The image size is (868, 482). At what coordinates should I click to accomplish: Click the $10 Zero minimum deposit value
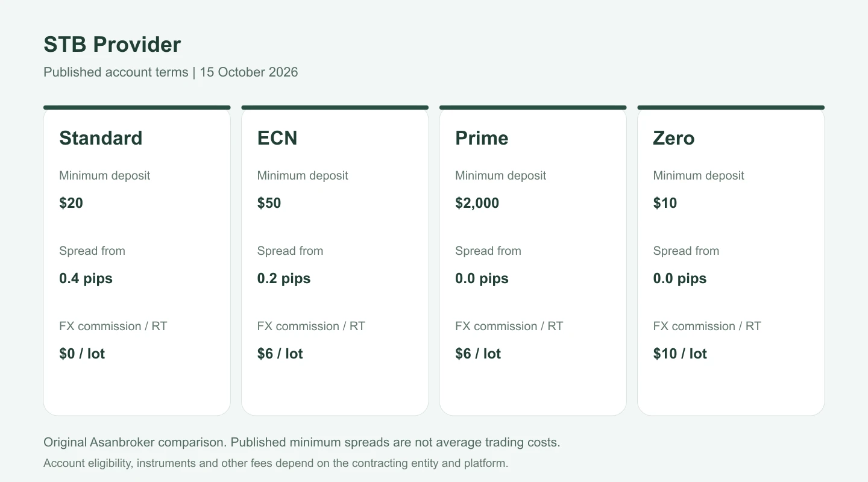665,203
